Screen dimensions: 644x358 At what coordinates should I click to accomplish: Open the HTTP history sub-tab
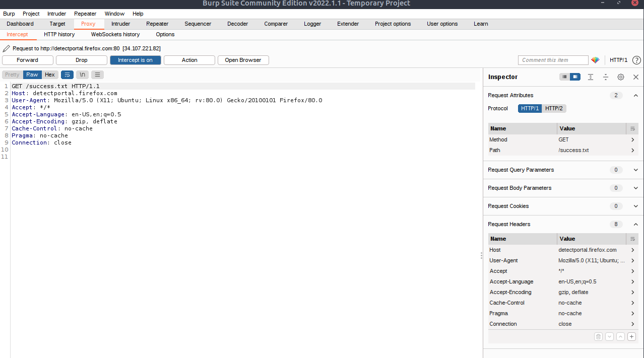point(59,34)
